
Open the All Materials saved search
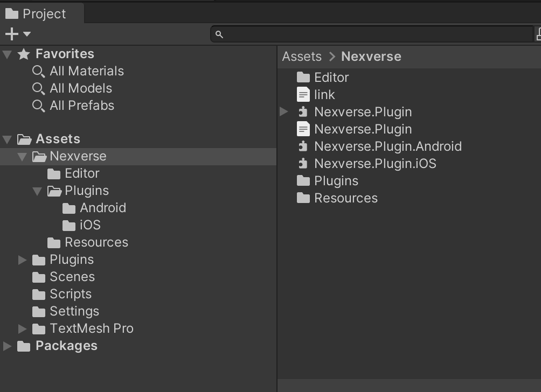tap(86, 71)
